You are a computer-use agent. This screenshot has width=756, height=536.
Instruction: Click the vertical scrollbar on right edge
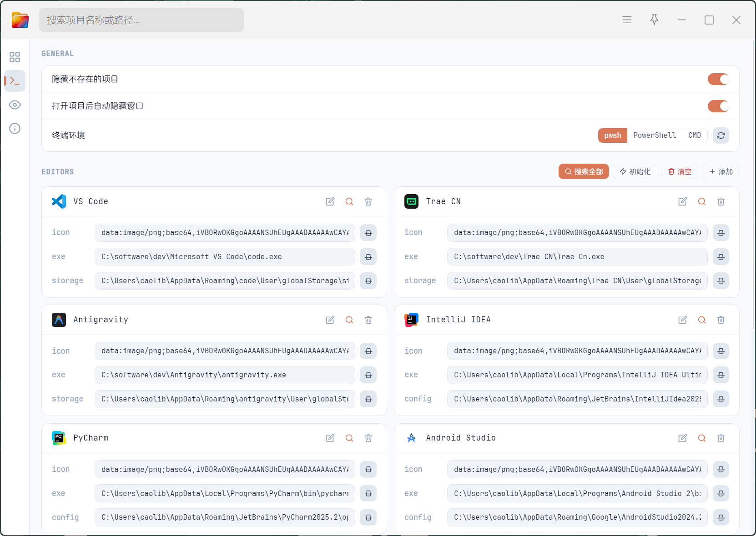point(753,185)
